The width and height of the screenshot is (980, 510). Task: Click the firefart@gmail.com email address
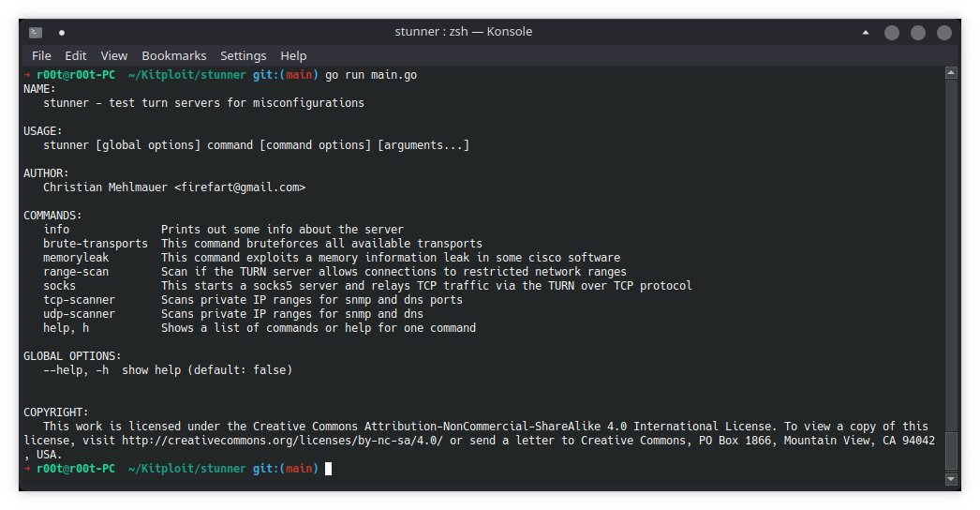240,187
